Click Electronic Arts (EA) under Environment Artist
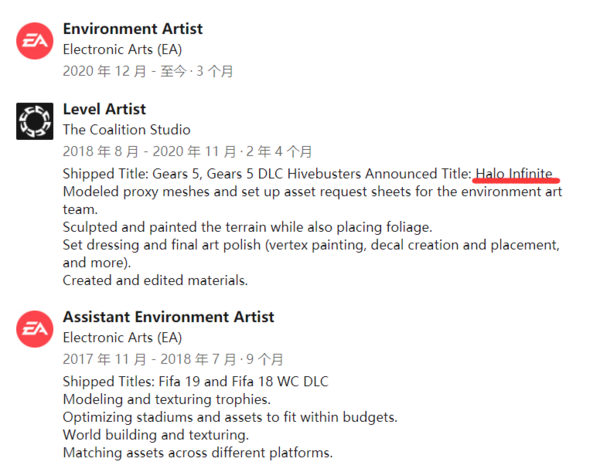 pyautogui.click(x=122, y=49)
